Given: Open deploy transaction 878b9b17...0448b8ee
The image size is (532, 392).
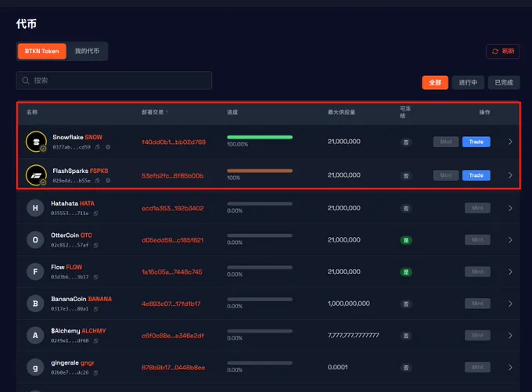Looking at the screenshot, I should [174, 368].
